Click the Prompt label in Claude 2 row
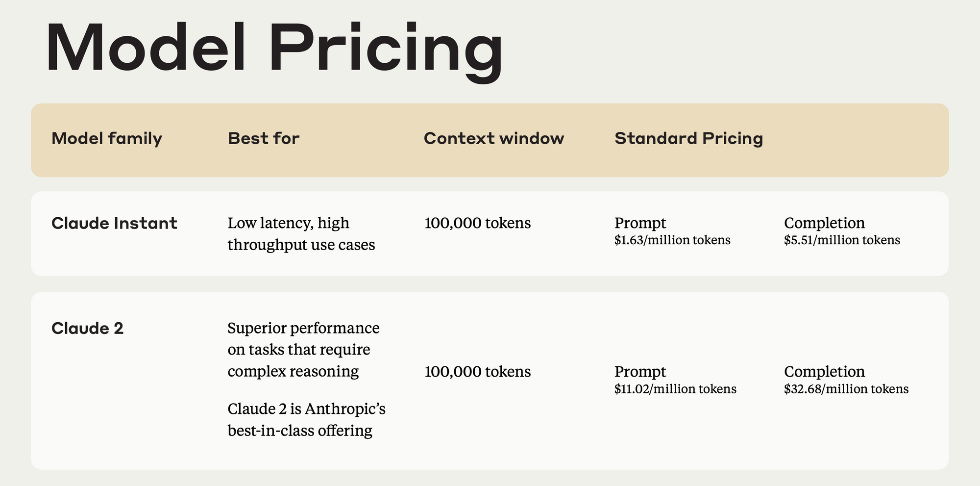Screen dimensions: 980x486 click(640, 372)
